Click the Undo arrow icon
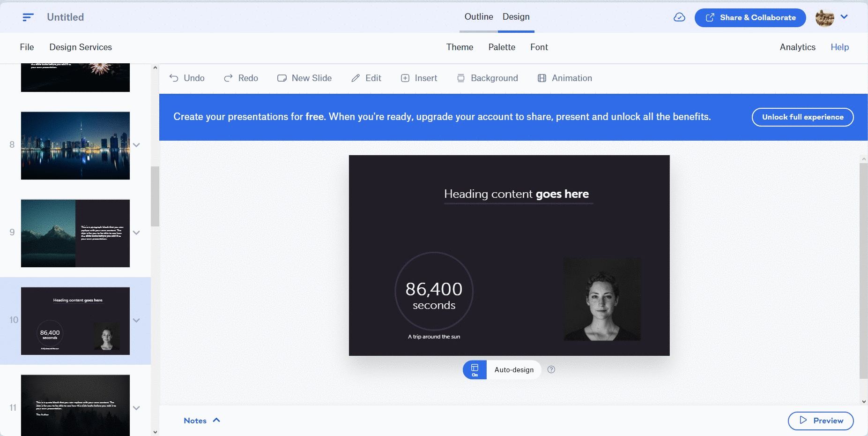The image size is (868, 436). pyautogui.click(x=174, y=78)
